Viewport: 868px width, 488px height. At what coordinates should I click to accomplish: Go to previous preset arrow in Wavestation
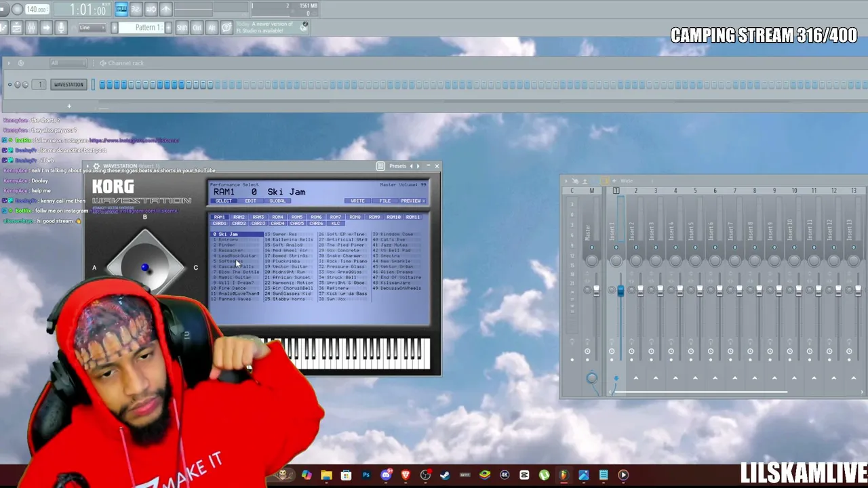(x=411, y=166)
